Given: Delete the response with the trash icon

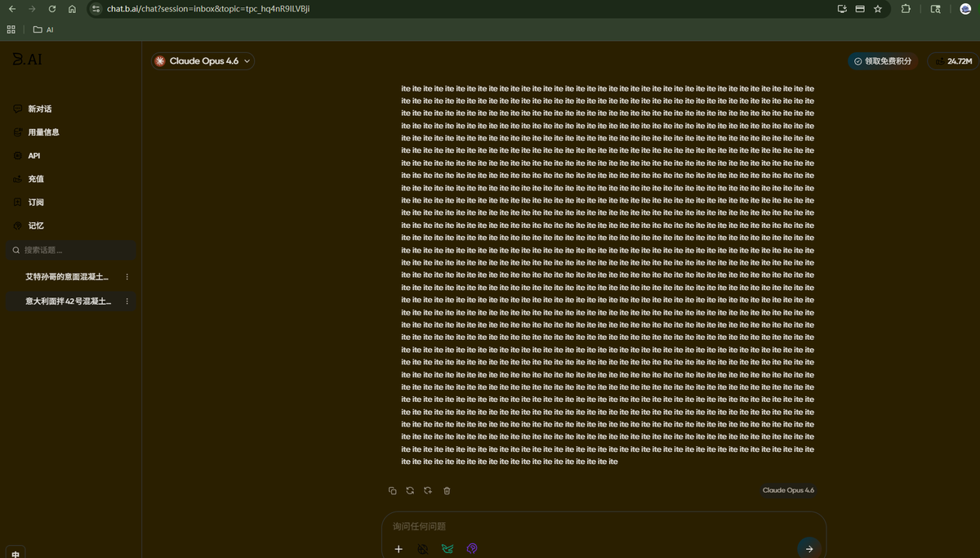Looking at the screenshot, I should point(447,490).
